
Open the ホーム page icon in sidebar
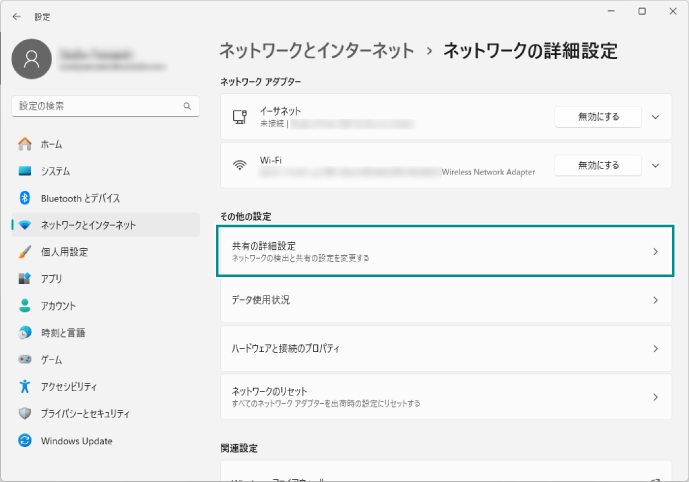pos(25,144)
